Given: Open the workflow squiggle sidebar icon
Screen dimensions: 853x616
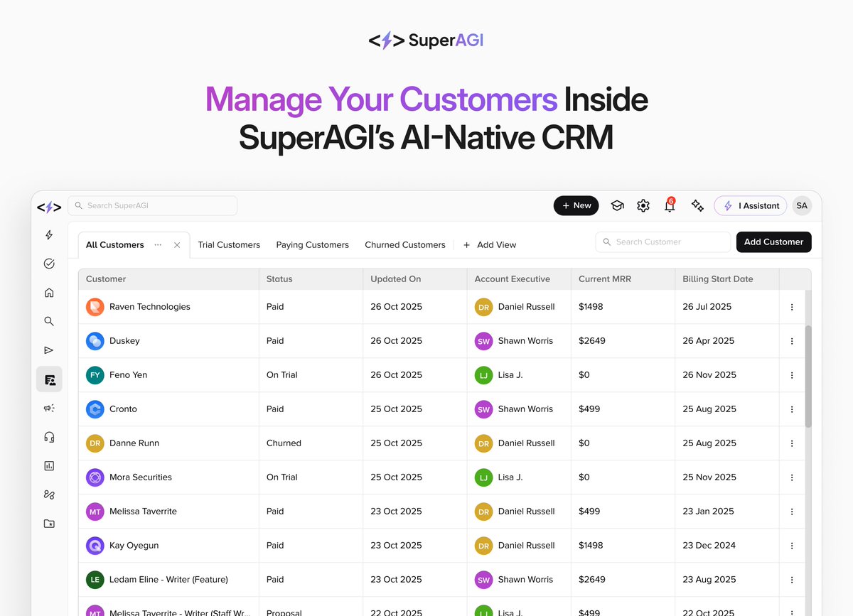Looking at the screenshot, I should [x=49, y=495].
